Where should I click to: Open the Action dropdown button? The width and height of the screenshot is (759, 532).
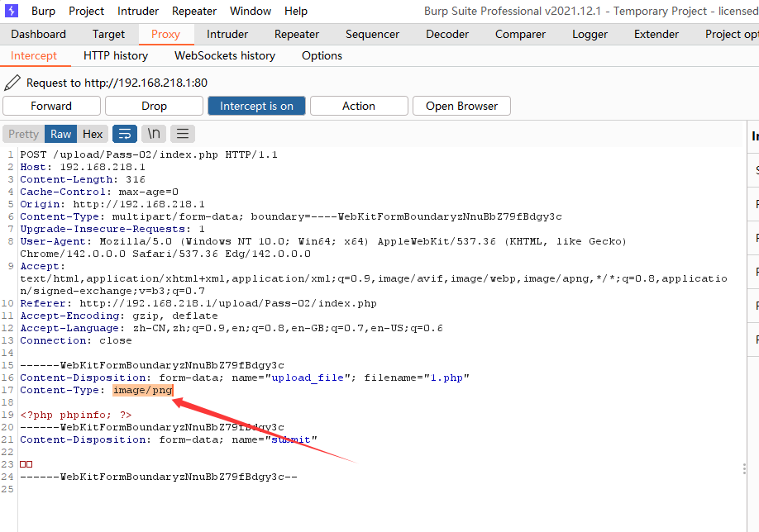[359, 106]
